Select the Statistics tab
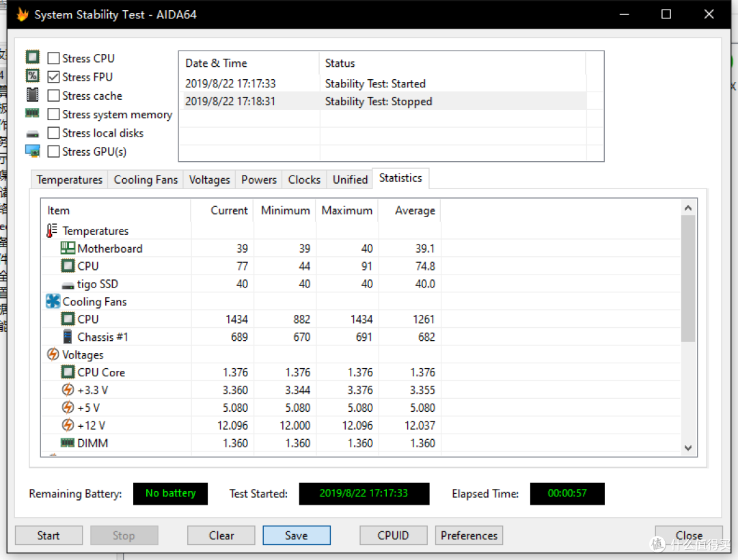Image resolution: width=738 pixels, height=560 pixels. (400, 178)
